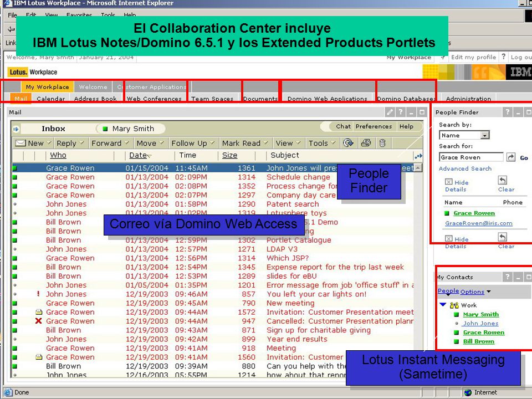Click the People menu in My Contacts
Screen dimensions: 532x399
(448, 291)
